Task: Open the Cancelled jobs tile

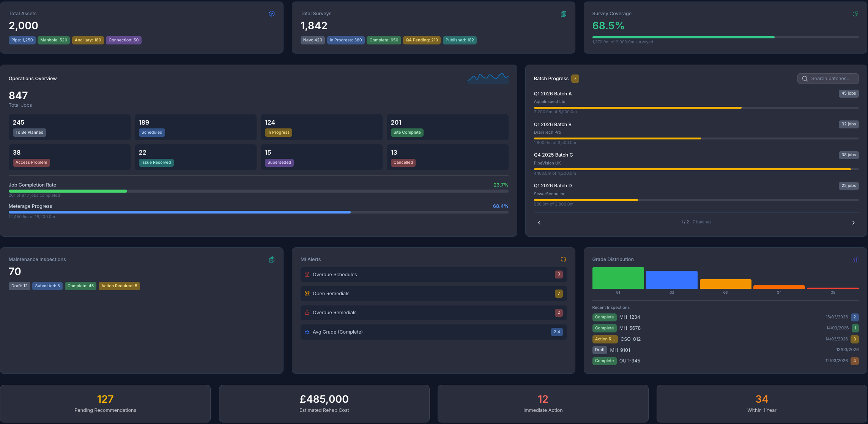Action: click(x=447, y=157)
